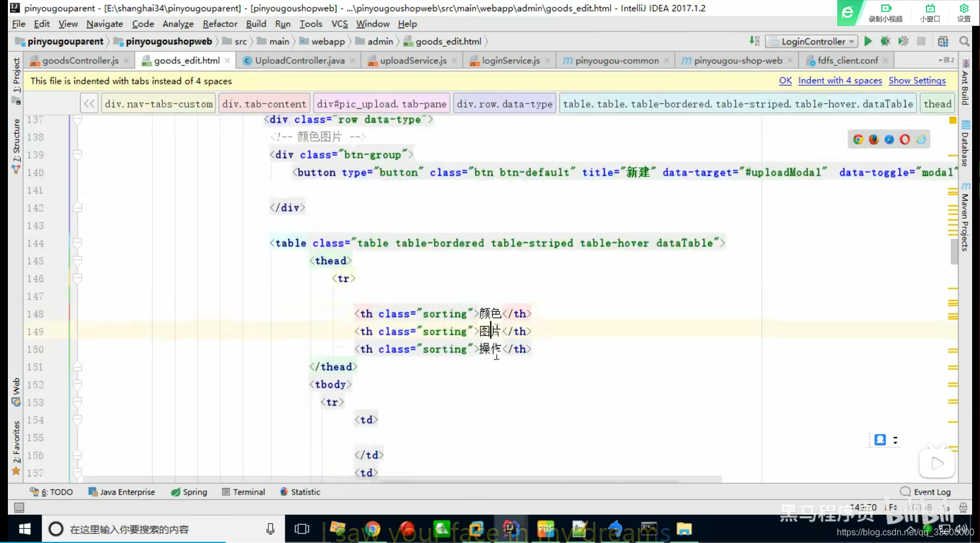980x543 pixels.
Task: Switch to the uploadService.js tab
Action: pos(413,60)
